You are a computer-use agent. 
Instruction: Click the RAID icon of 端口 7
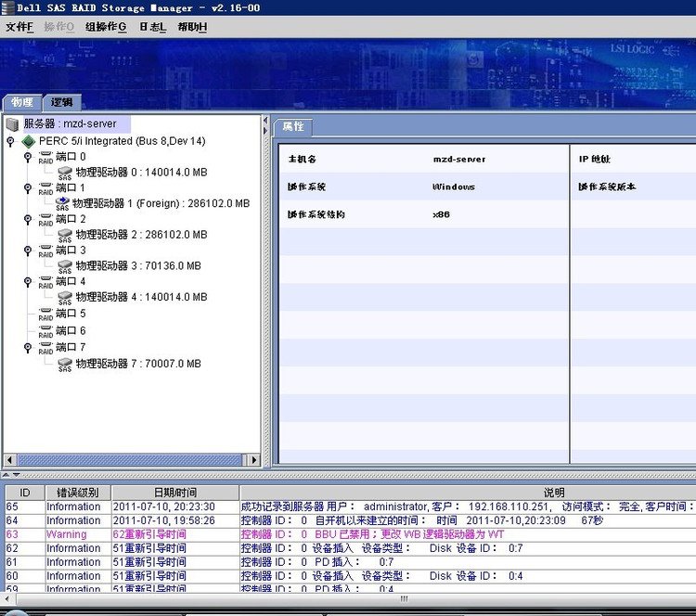coord(45,348)
